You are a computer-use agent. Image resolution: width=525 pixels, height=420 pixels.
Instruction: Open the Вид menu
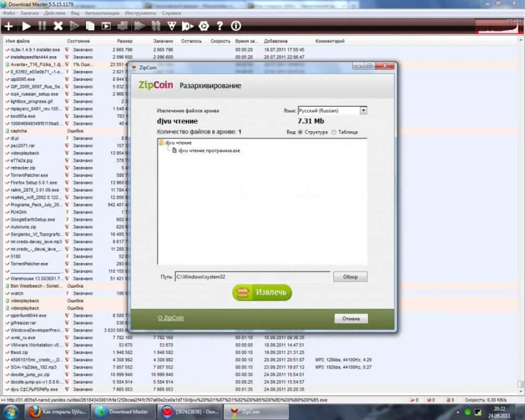pyautogui.click(x=75, y=13)
